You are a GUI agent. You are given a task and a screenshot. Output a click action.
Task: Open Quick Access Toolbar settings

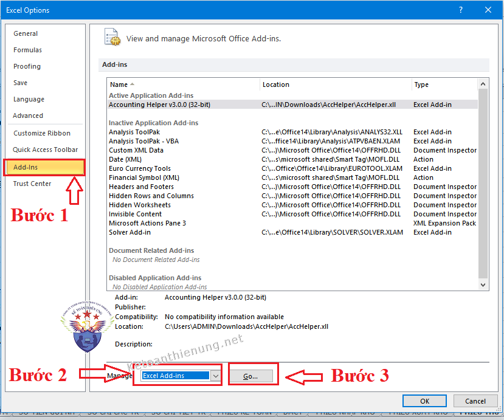point(46,150)
